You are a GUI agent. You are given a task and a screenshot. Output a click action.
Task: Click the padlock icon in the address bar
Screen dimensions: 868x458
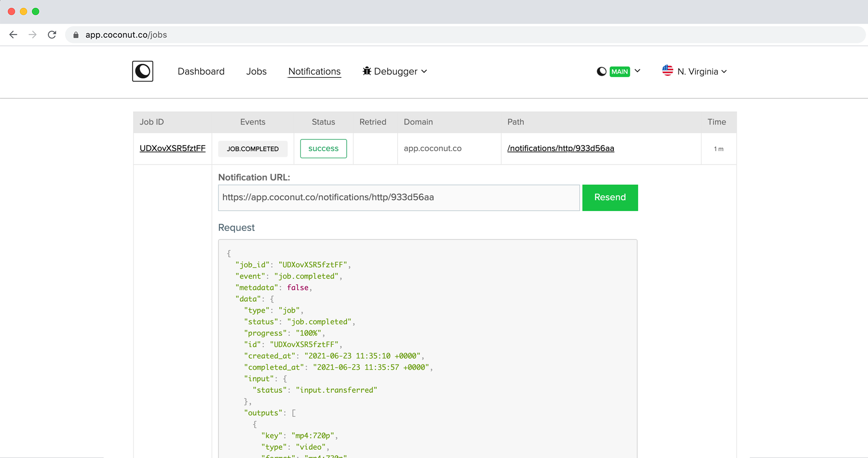pos(75,35)
